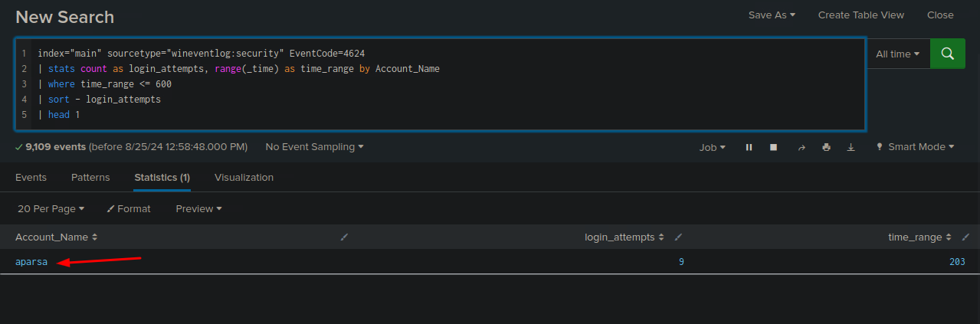Click the format pencil for Account_Name column
980x324 pixels.
point(344,237)
